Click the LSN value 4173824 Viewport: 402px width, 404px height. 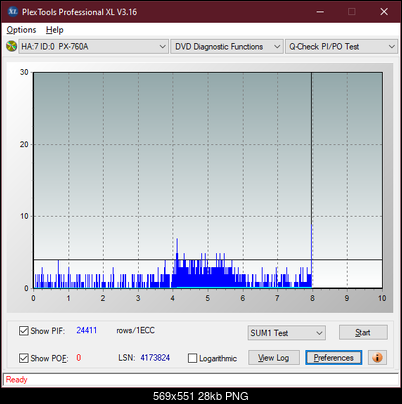pos(155,358)
